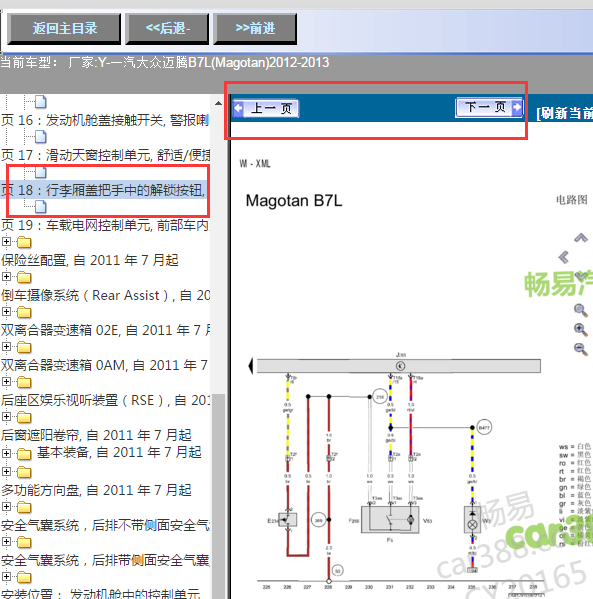Click folder icon above 安全气囊系统 后排带侧面安全气囊
This screenshot has width=593, height=599.
click(24, 542)
